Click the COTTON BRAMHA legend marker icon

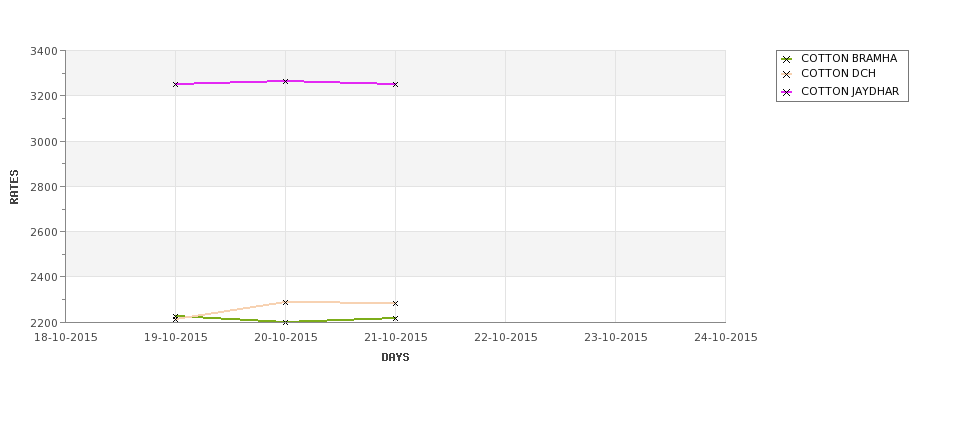[x=787, y=60]
